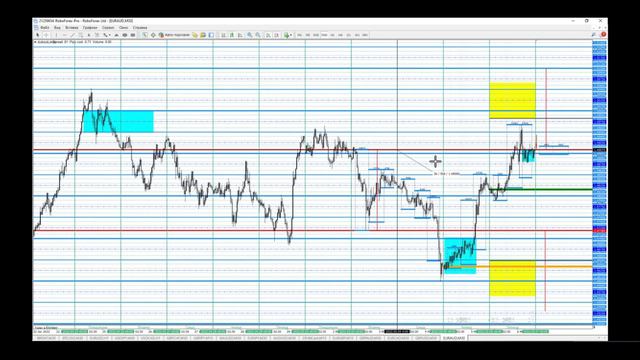Switch chart to line chart type

[241, 35]
